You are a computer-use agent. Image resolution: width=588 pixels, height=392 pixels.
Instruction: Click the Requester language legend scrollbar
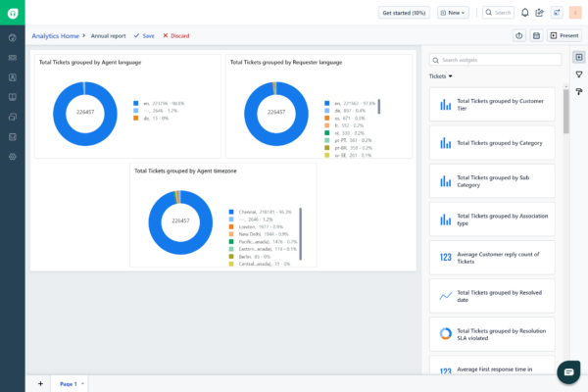[378, 107]
